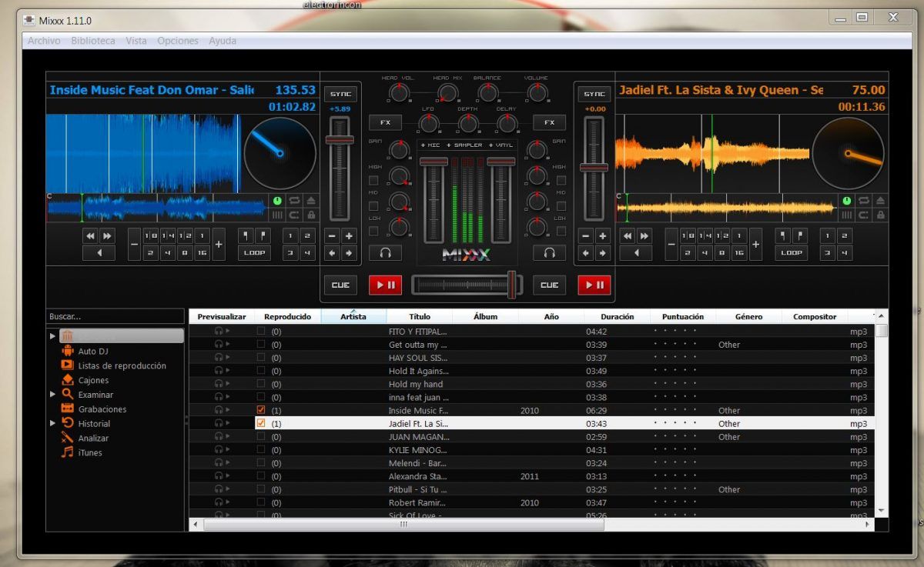Click the left deck pitch slider handle
The height and width of the screenshot is (567, 924).
click(340, 140)
